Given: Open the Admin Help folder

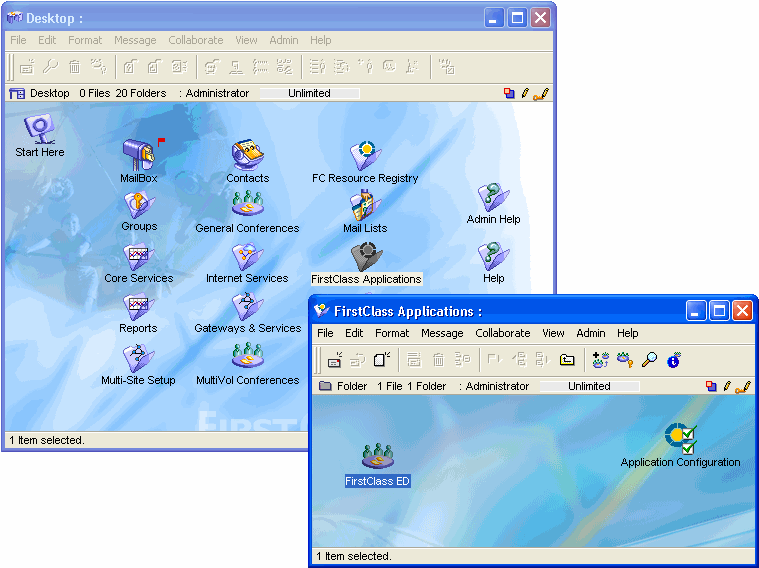Looking at the screenshot, I should [493, 197].
